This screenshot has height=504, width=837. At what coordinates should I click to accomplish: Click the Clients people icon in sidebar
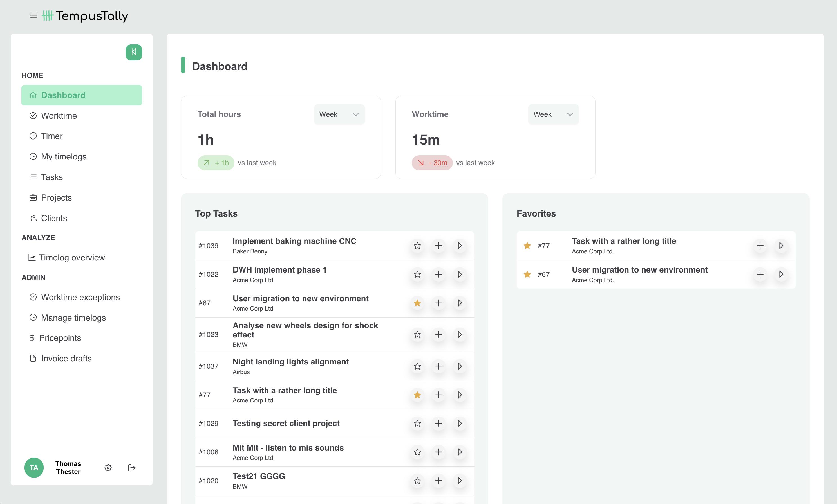pyautogui.click(x=33, y=218)
